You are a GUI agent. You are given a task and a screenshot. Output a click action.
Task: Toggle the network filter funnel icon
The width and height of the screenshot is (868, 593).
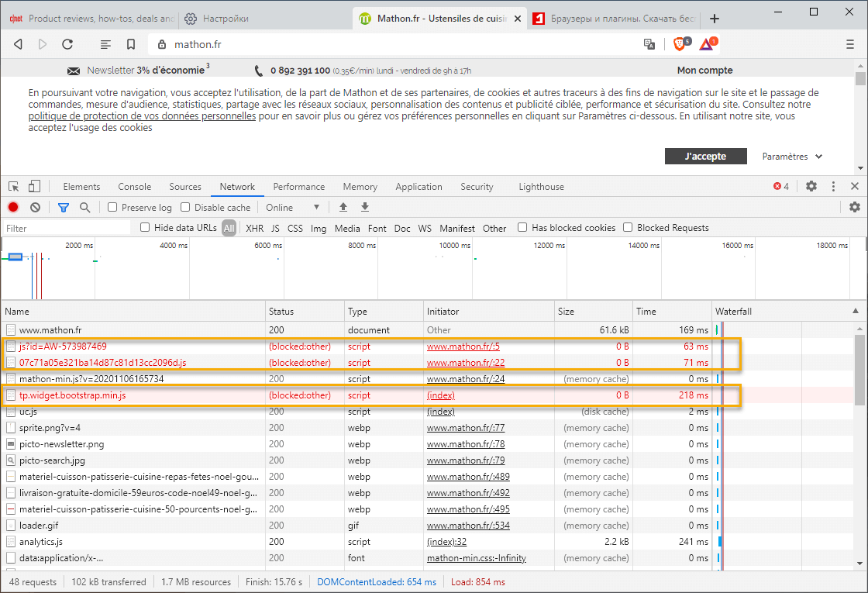(x=64, y=208)
